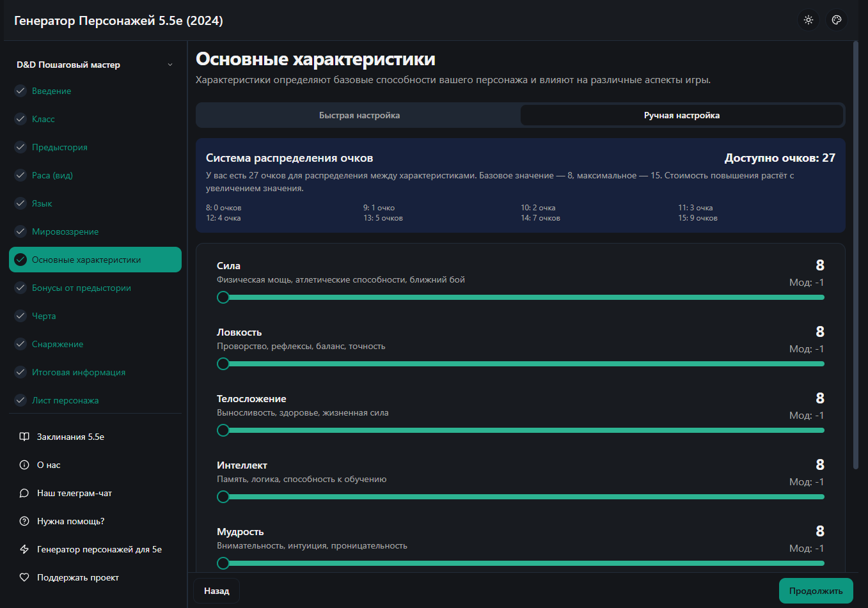868x608 pixels.
Task: Open the color palette theme icon
Action: (836, 20)
